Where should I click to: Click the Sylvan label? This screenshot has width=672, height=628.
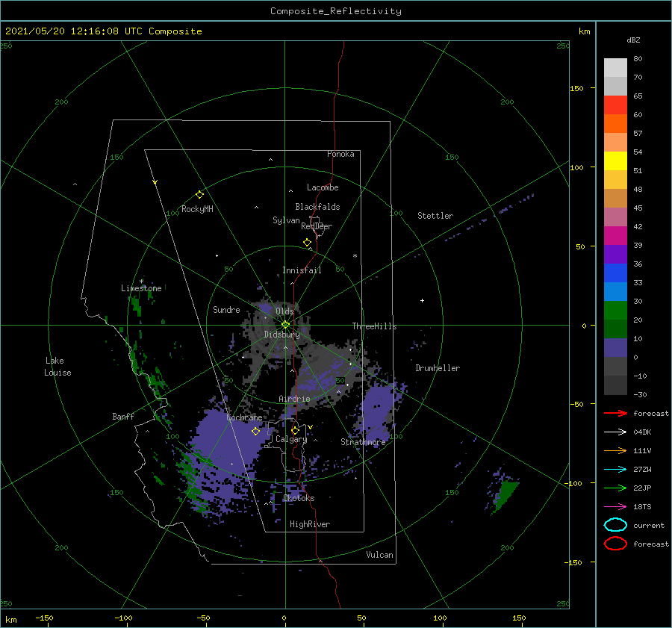pos(286,220)
